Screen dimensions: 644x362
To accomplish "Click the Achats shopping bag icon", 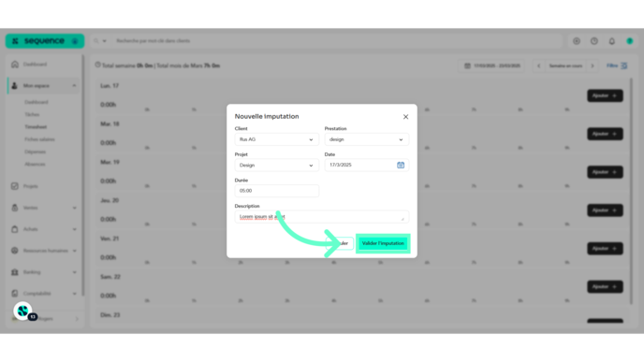I will pos(15,229).
